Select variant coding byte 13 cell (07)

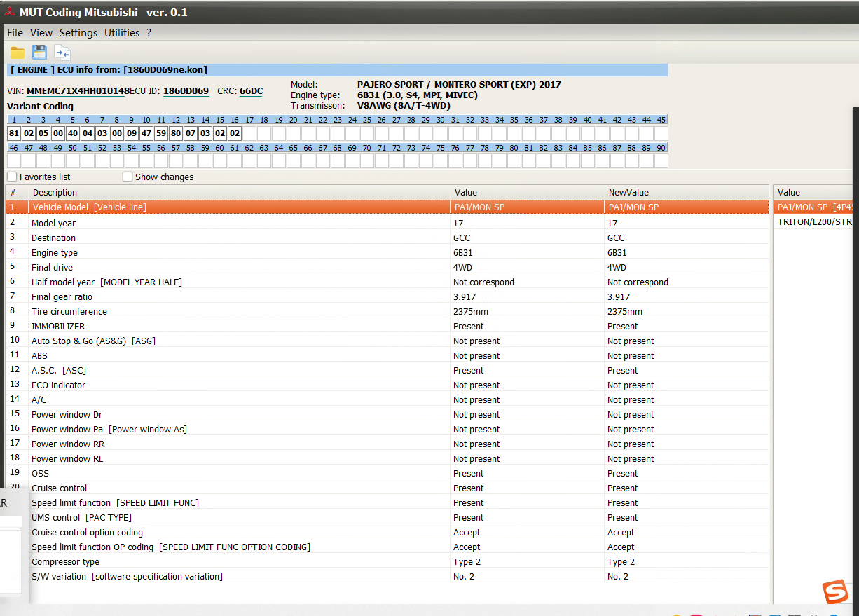point(191,133)
